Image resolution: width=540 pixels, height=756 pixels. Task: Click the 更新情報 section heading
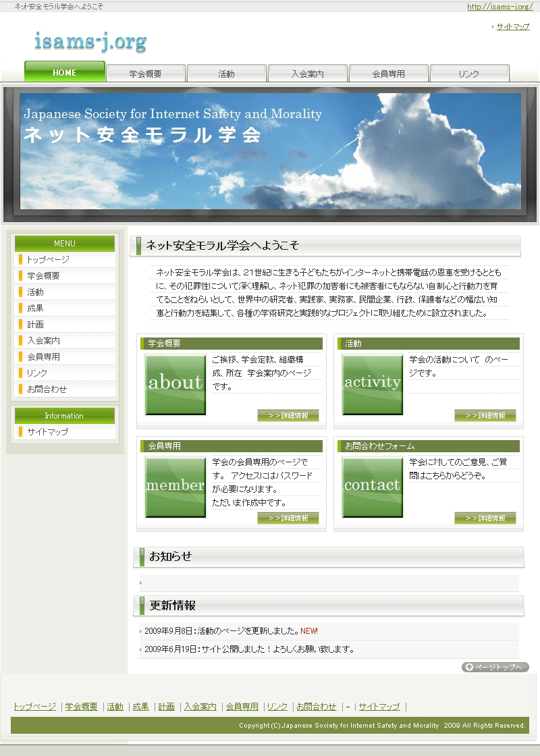pos(328,605)
